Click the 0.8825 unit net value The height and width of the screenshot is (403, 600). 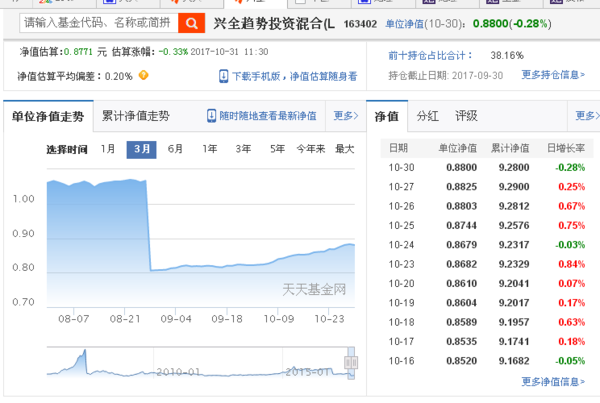click(x=461, y=187)
